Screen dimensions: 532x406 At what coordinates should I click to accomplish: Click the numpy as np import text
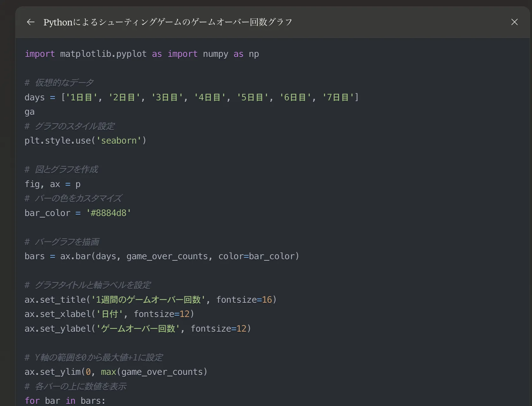click(x=213, y=54)
